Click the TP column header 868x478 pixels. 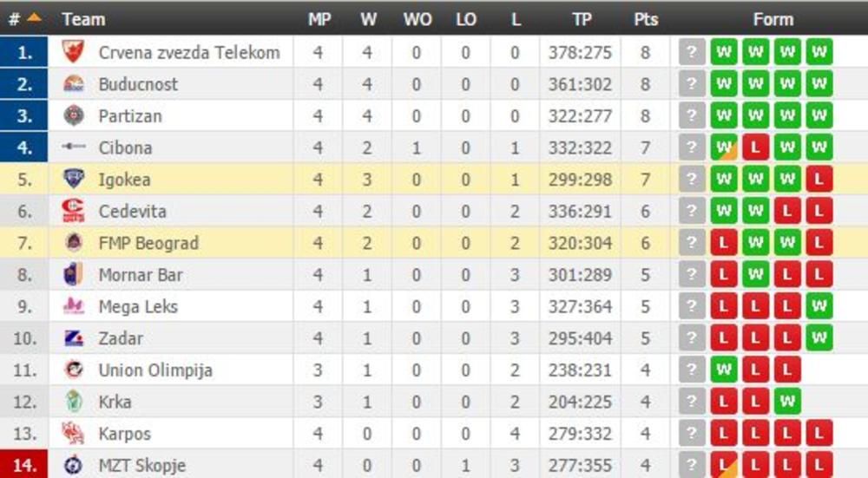click(581, 19)
